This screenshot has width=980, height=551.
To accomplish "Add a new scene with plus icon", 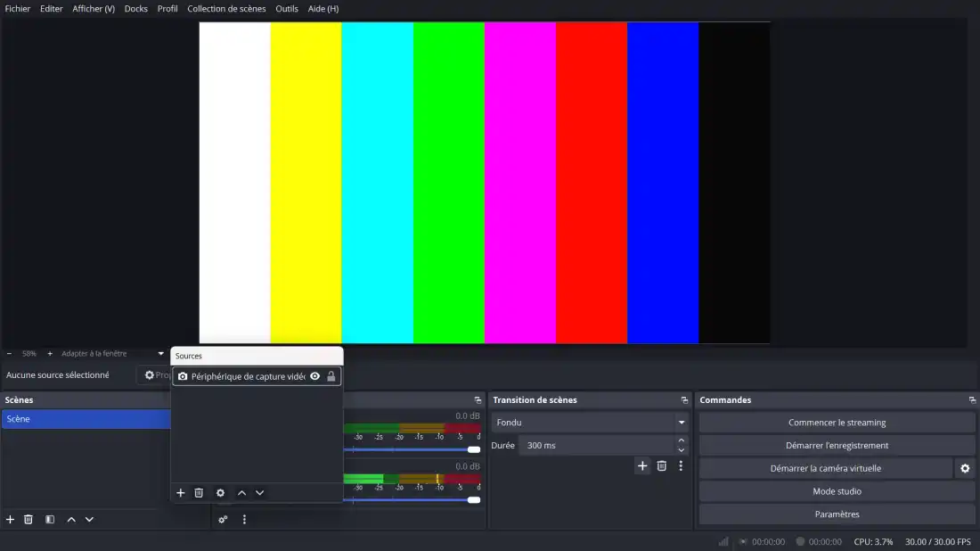I will coord(11,520).
